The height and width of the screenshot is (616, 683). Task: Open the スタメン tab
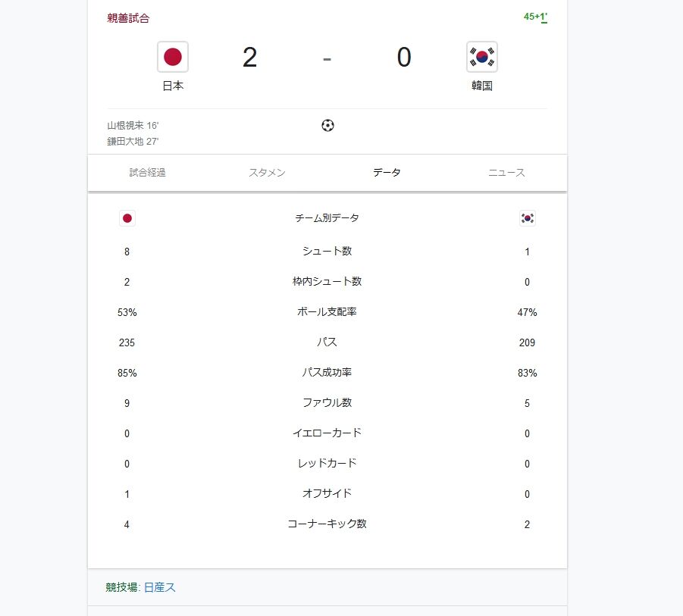point(267,173)
